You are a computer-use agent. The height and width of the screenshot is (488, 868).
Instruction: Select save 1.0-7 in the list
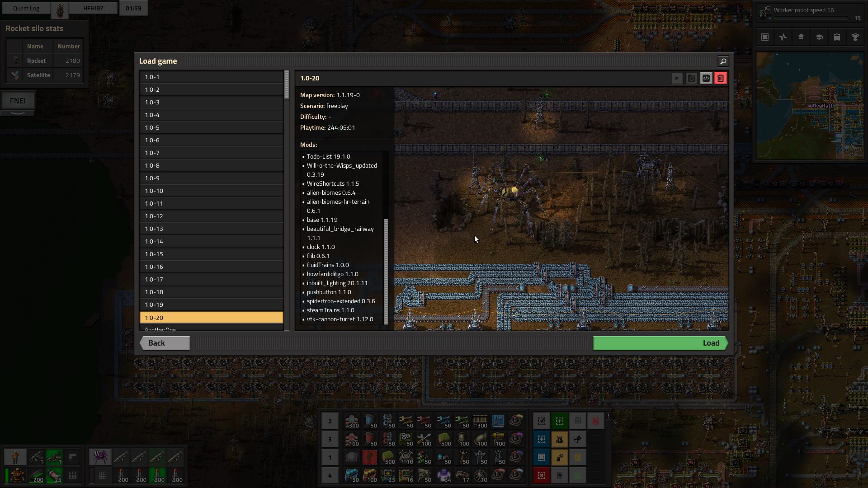(x=211, y=153)
